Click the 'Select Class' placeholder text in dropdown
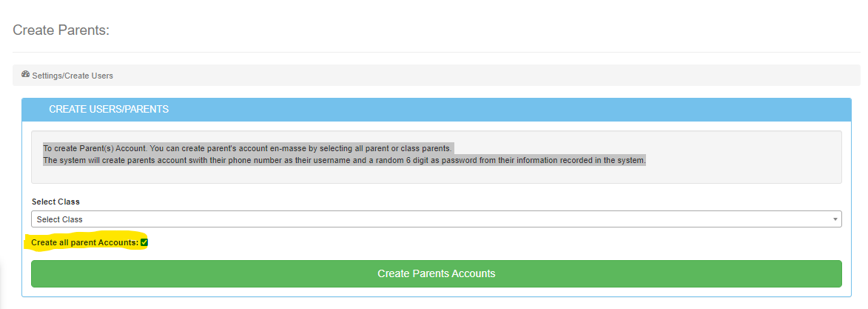 click(60, 219)
